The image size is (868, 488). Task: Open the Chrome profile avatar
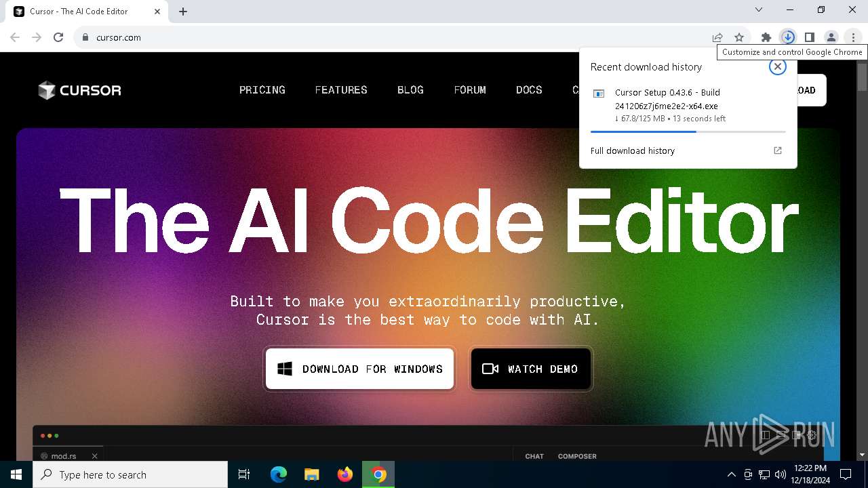click(831, 37)
